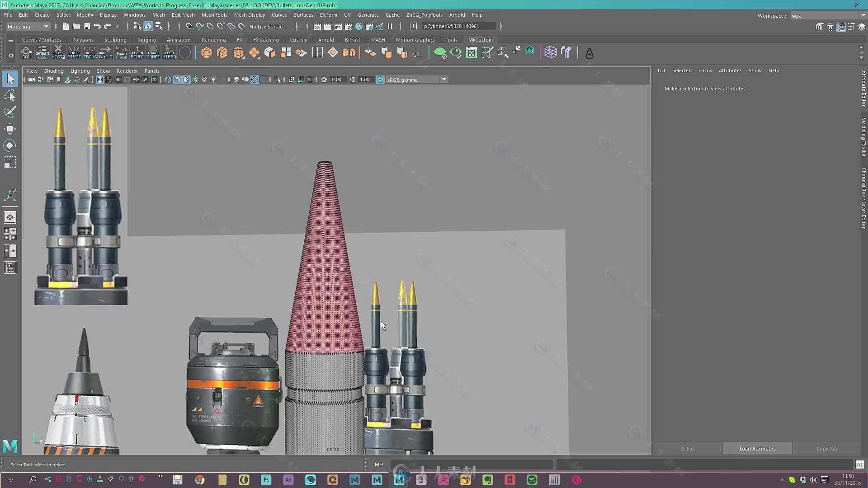Select the Lasso selection tool
This screenshot has width=868, height=488.
point(10,95)
